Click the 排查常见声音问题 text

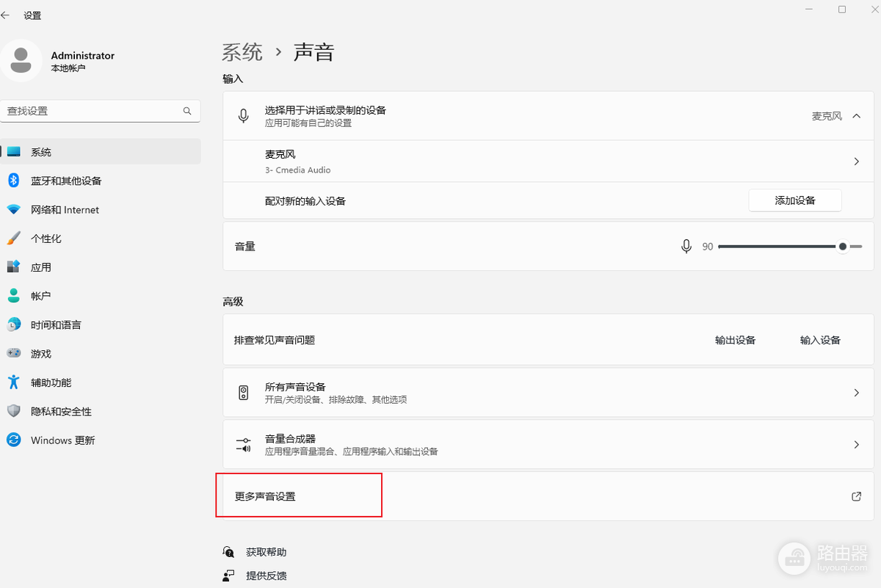point(275,340)
